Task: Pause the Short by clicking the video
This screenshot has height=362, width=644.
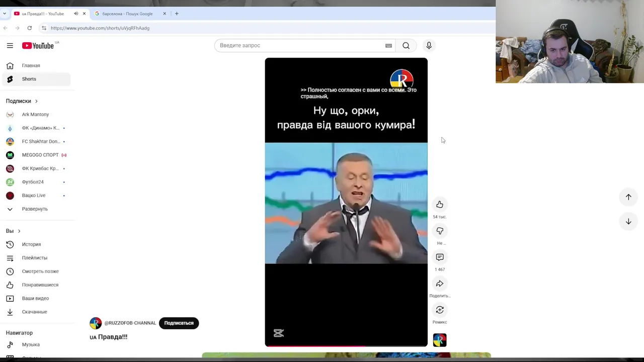Action: tap(346, 202)
